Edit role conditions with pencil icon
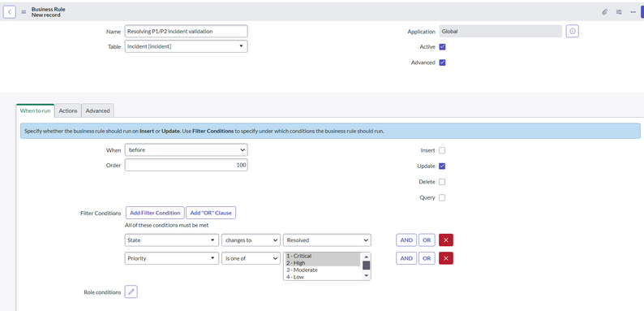644x311 pixels. pyautogui.click(x=131, y=292)
